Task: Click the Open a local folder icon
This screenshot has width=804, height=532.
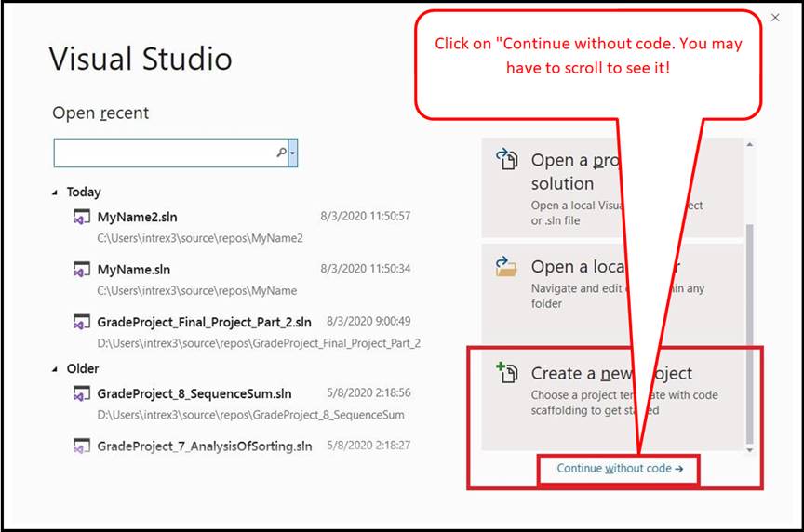Action: [x=507, y=268]
